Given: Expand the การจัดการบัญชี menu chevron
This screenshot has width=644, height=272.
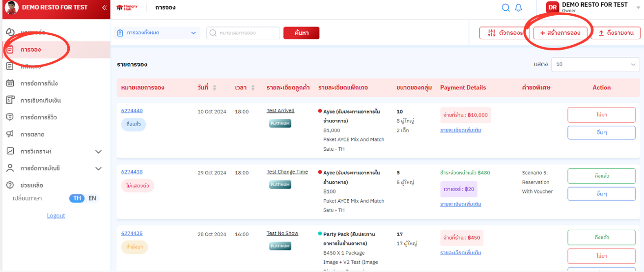Looking at the screenshot, I should click(98, 168).
